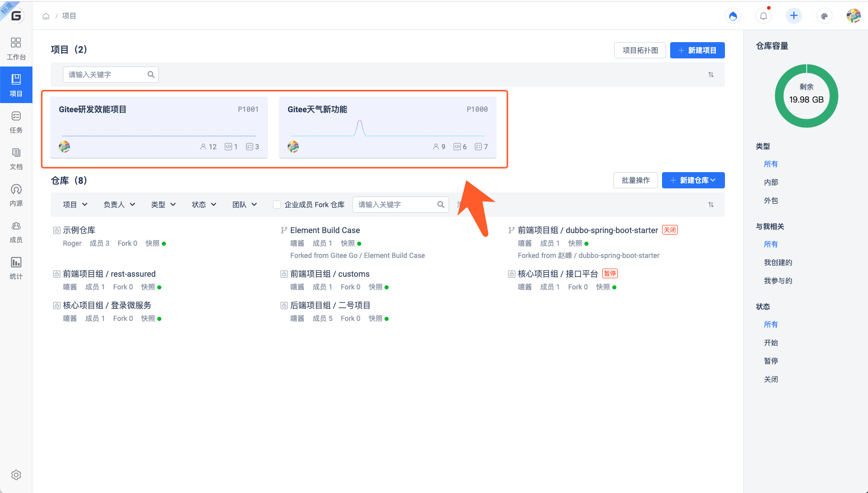
Task: Filter by 我参与的
Action: [778, 281]
